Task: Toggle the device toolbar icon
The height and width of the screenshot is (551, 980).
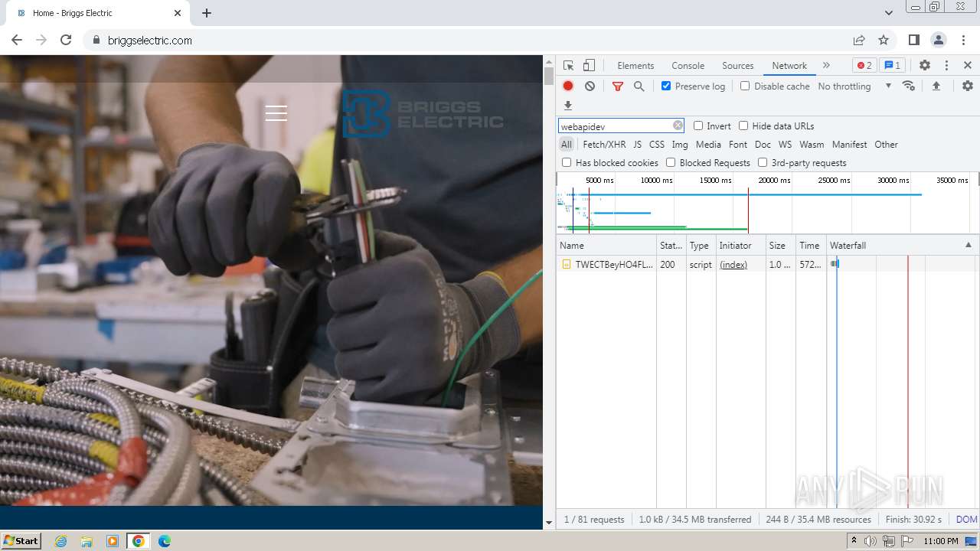Action: coord(589,66)
